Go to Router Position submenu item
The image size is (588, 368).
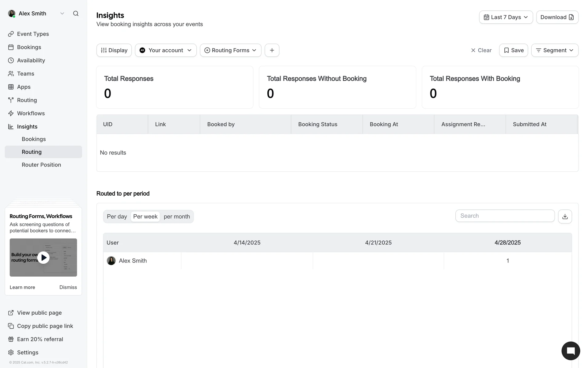[x=41, y=165]
